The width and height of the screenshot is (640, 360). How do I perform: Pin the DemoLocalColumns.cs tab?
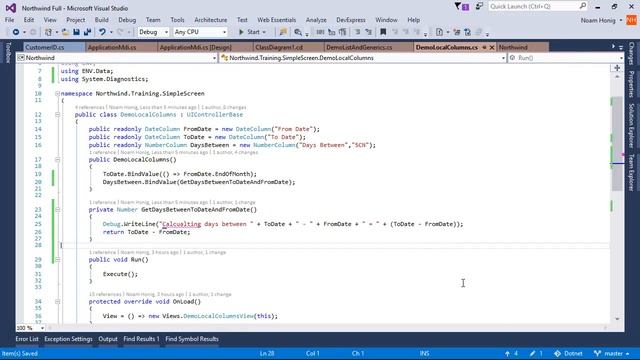[x=484, y=47]
